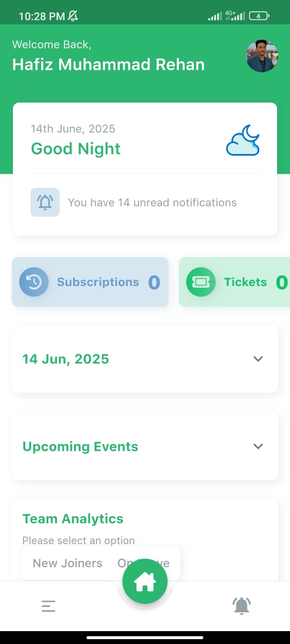Open the 14 Jun, 2025 card
The height and width of the screenshot is (644, 290).
click(145, 358)
